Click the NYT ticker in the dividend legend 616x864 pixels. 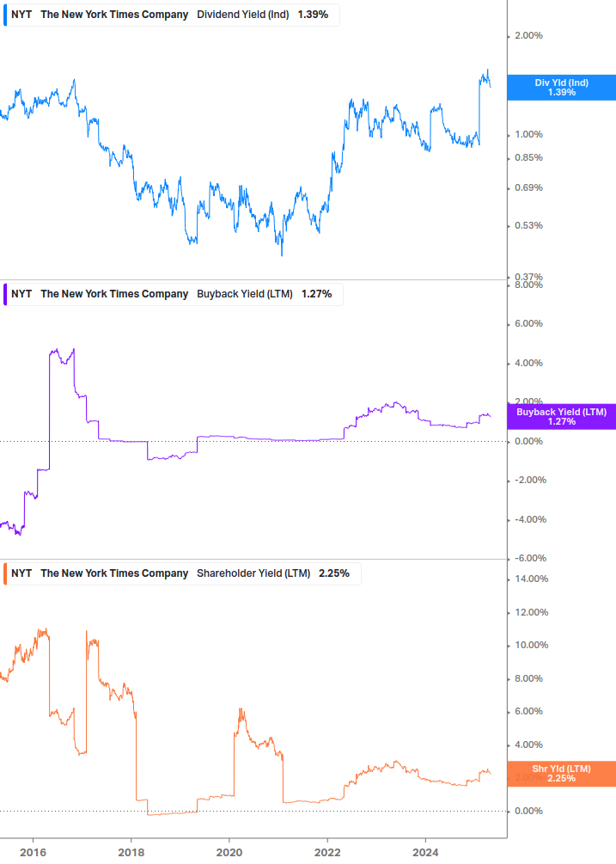click(21, 15)
